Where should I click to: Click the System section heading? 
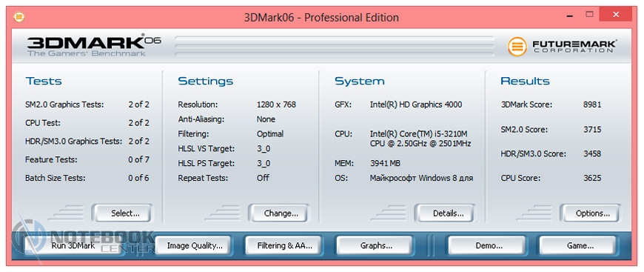(359, 81)
